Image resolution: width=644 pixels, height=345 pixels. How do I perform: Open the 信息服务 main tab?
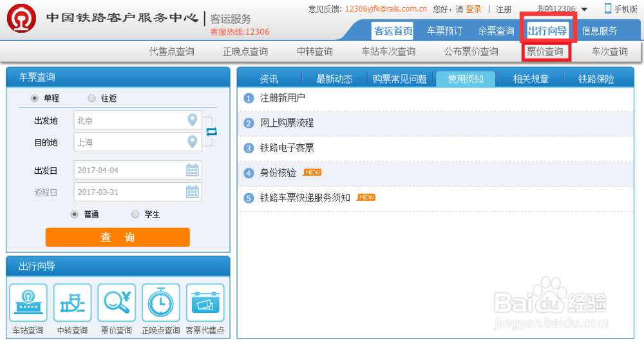point(599,31)
